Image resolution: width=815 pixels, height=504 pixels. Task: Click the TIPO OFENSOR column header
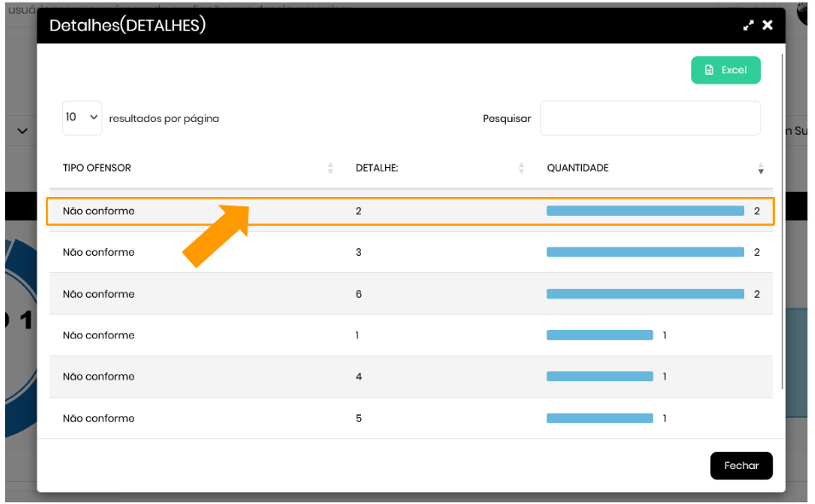(x=96, y=168)
